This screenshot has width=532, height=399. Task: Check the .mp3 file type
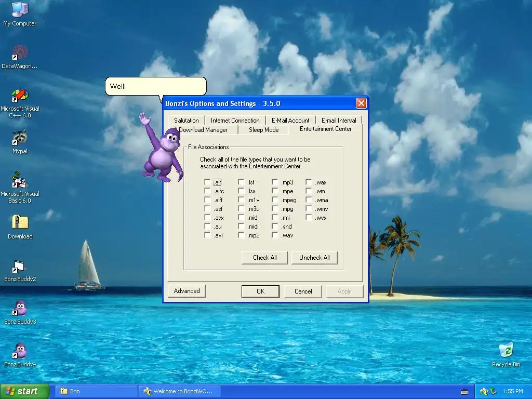click(x=275, y=182)
